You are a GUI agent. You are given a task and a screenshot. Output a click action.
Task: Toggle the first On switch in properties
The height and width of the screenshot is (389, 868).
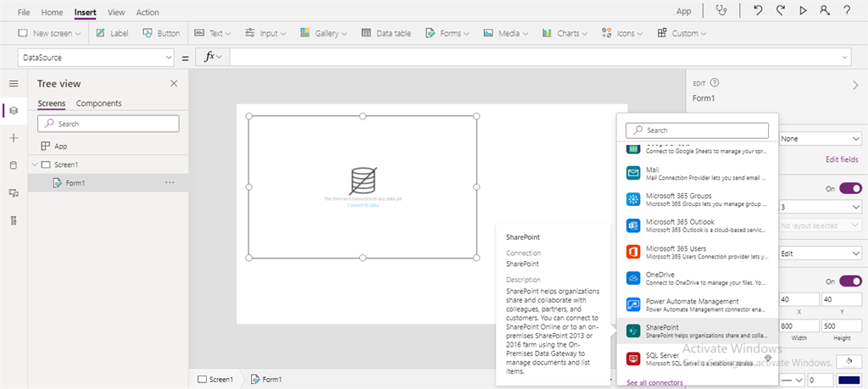click(x=850, y=189)
